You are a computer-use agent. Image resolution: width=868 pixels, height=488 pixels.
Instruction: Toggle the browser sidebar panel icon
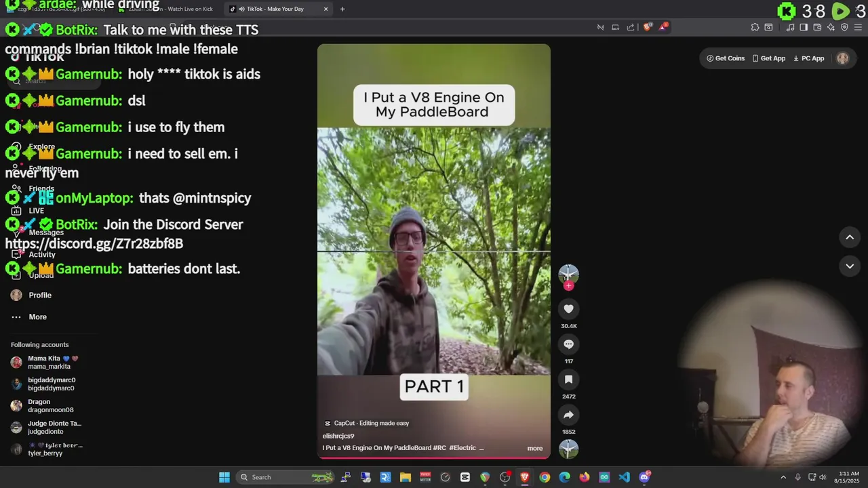804,27
